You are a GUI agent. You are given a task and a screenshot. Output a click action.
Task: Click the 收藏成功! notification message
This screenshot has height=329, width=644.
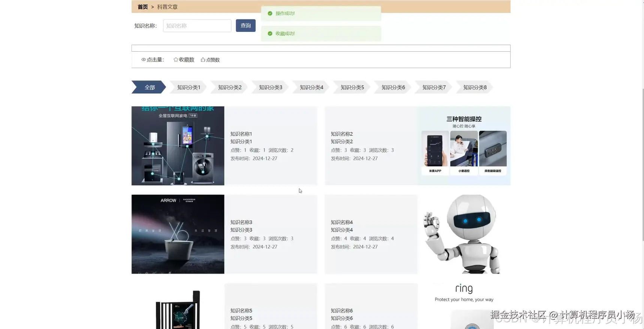click(285, 34)
